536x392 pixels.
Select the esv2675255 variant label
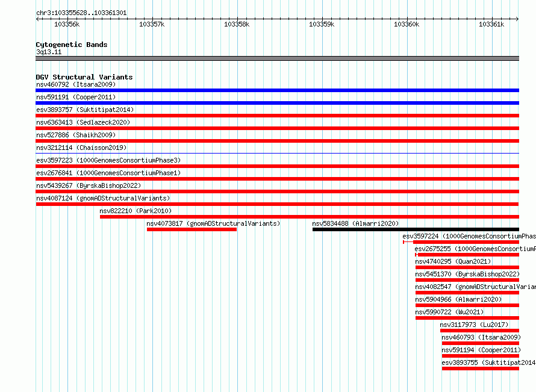(x=475, y=249)
